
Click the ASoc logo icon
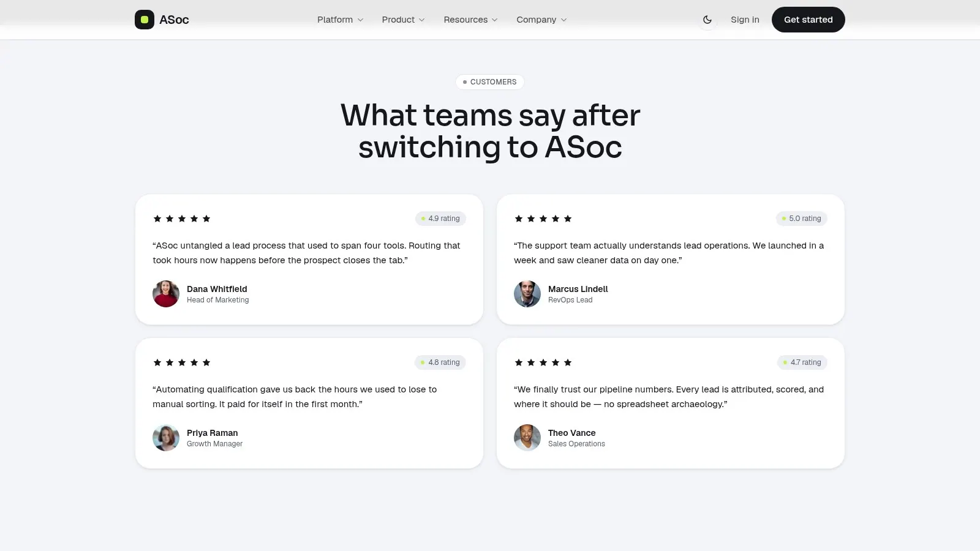tap(145, 20)
